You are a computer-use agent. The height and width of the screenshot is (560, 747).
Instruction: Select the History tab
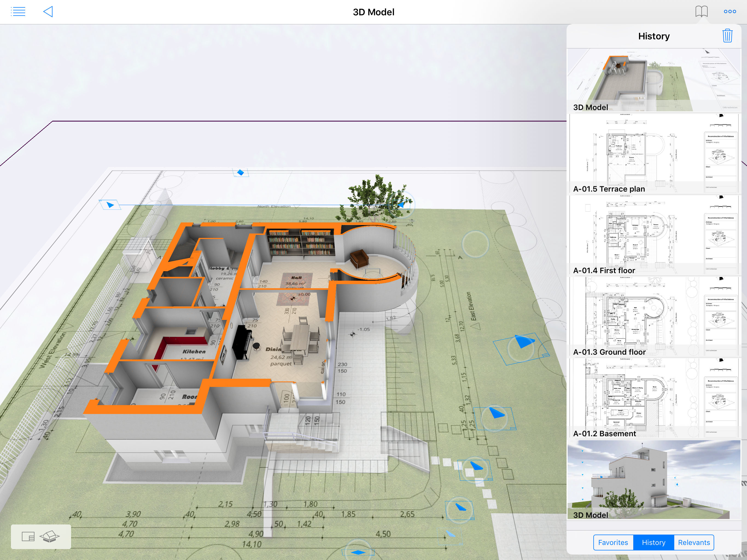coord(653,542)
